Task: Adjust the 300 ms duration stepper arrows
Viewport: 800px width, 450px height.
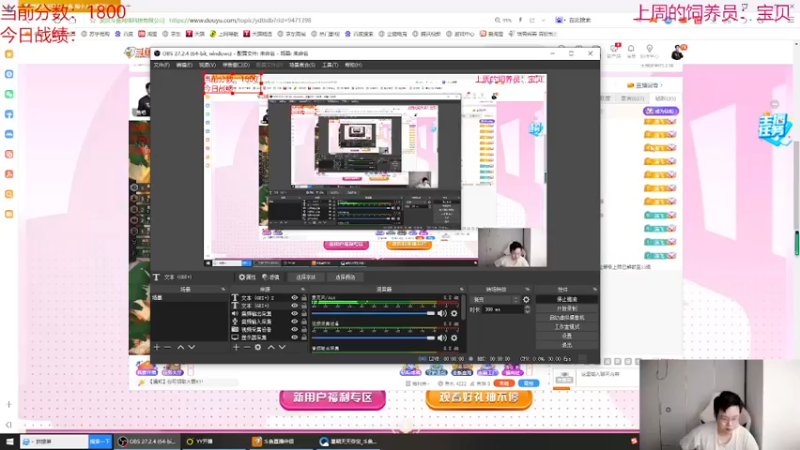Action: click(527, 309)
